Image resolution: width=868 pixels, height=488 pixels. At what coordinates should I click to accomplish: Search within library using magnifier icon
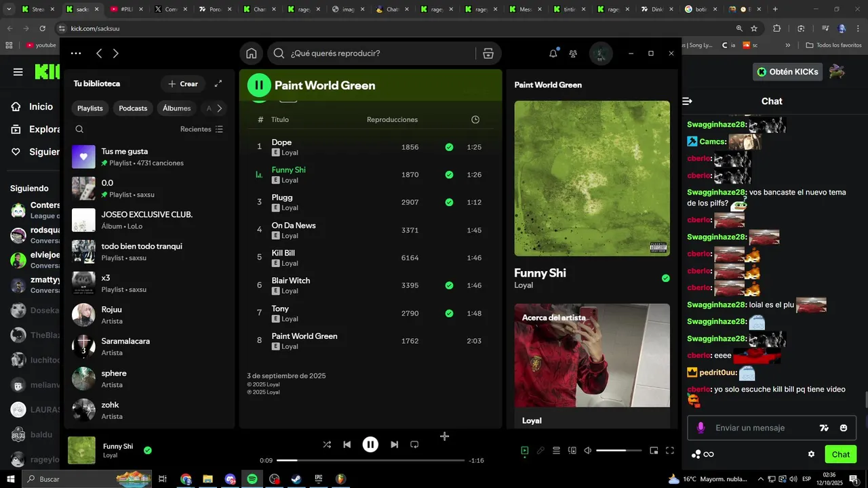coord(79,129)
